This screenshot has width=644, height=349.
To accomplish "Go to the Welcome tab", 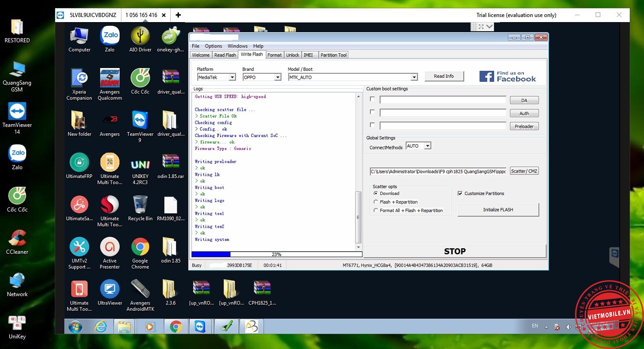I will 201,55.
